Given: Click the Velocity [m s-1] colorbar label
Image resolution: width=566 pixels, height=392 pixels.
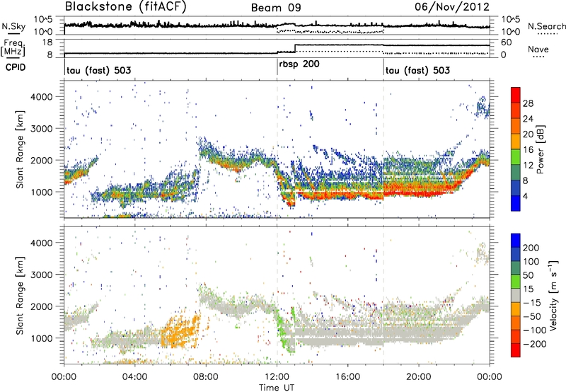Looking at the screenshot, I should [553, 295].
